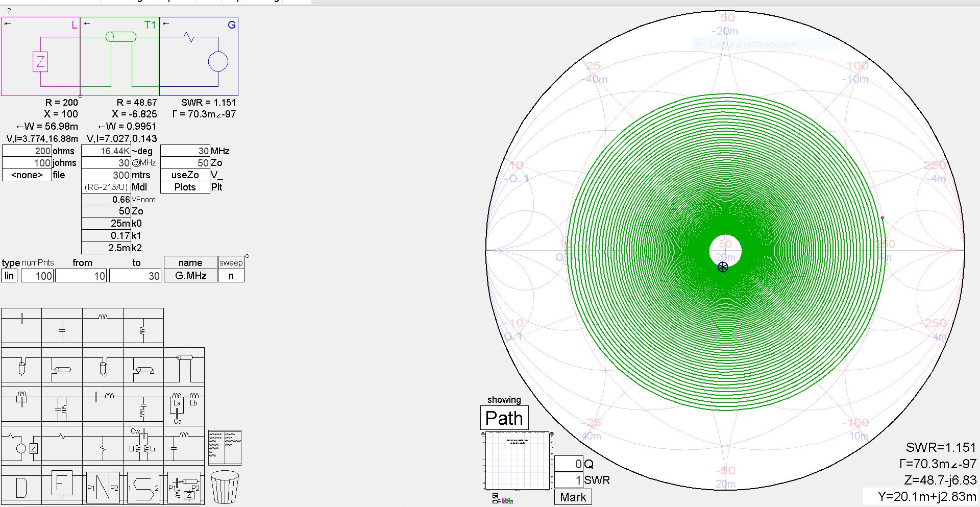The image size is (980, 507).
Task: Edit the generator 50 Zo field
Action: click(185, 163)
